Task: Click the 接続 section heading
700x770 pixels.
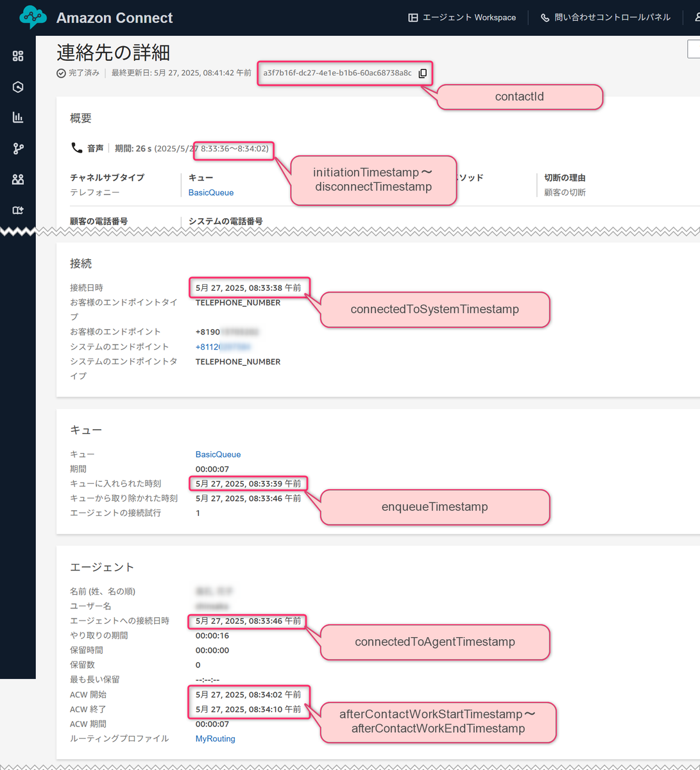Action: pos(81,263)
